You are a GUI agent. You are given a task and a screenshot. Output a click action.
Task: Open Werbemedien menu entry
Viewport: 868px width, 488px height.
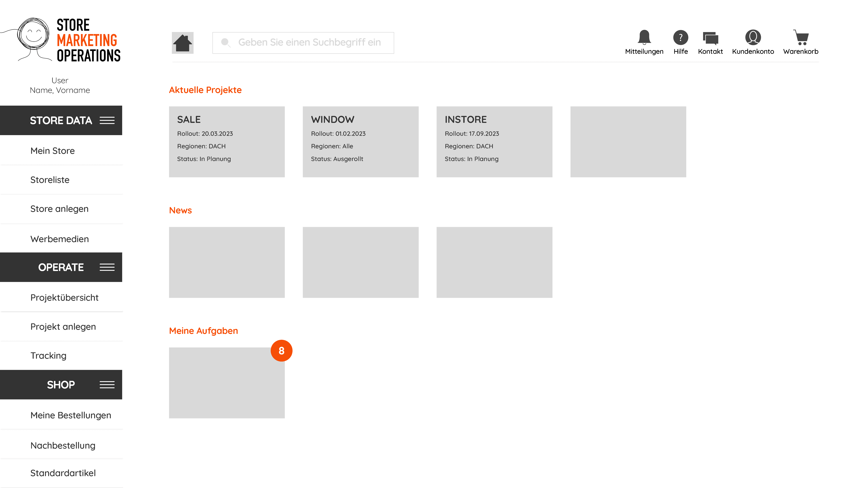(61, 239)
